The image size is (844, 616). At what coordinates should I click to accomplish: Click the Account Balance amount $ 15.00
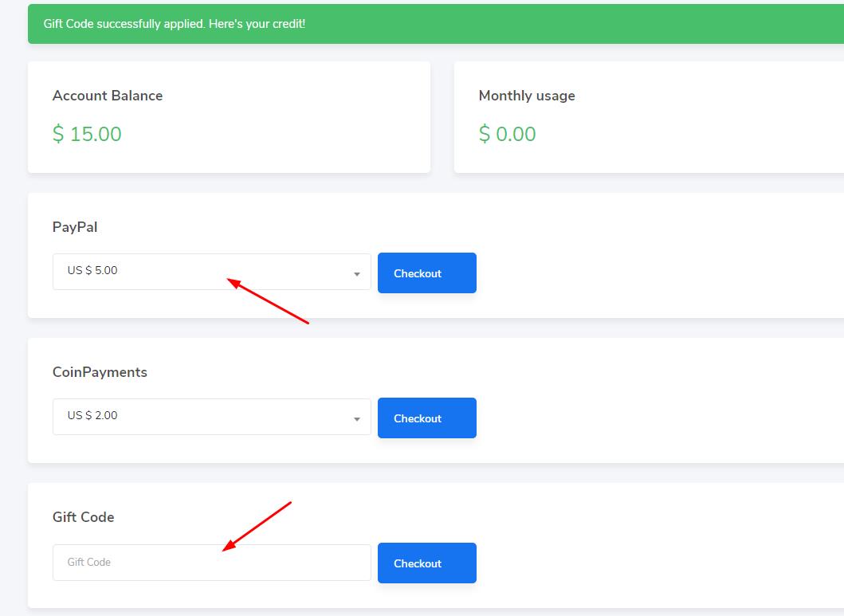tap(87, 133)
